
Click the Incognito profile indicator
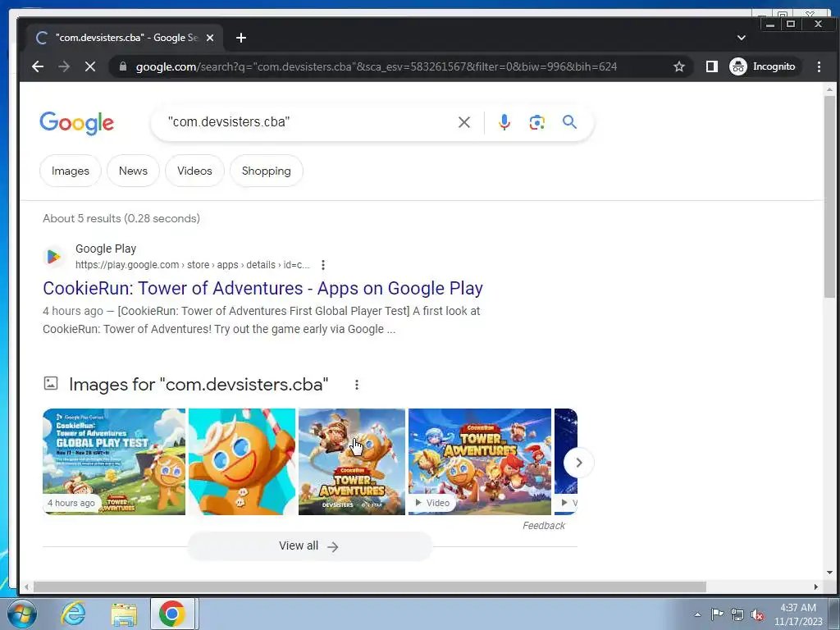coord(764,66)
